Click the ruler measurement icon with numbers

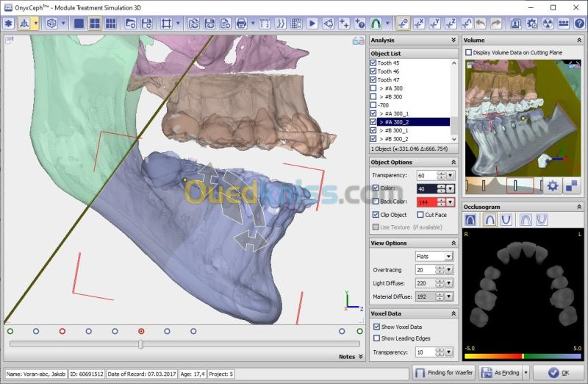pyautogui.click(x=265, y=24)
